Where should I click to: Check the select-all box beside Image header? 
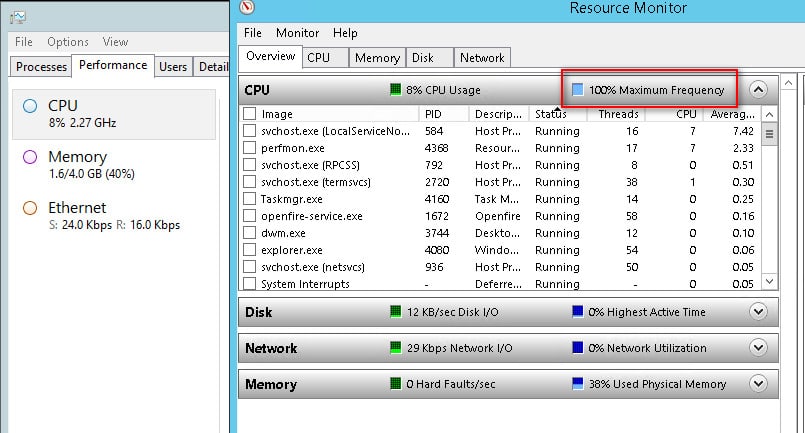point(250,114)
